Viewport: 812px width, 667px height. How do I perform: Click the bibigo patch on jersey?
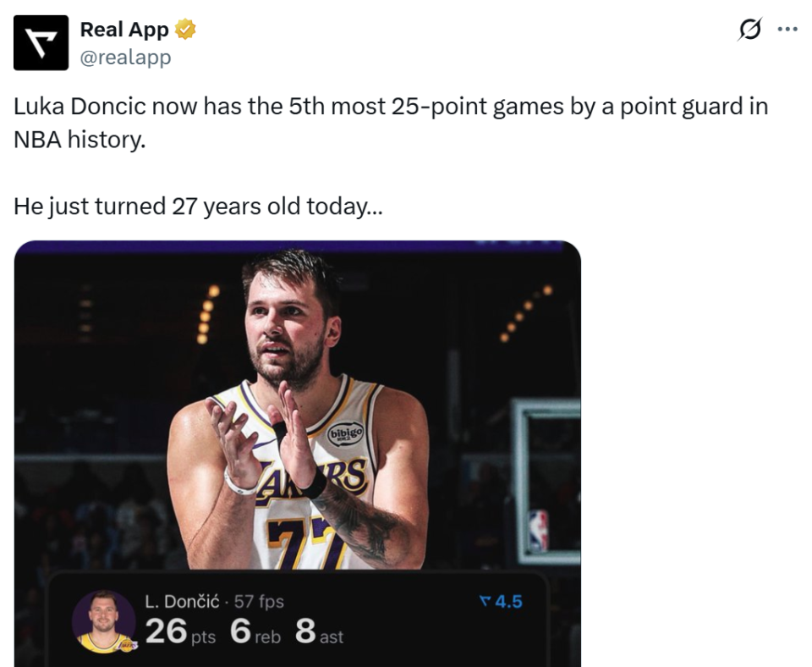(346, 435)
